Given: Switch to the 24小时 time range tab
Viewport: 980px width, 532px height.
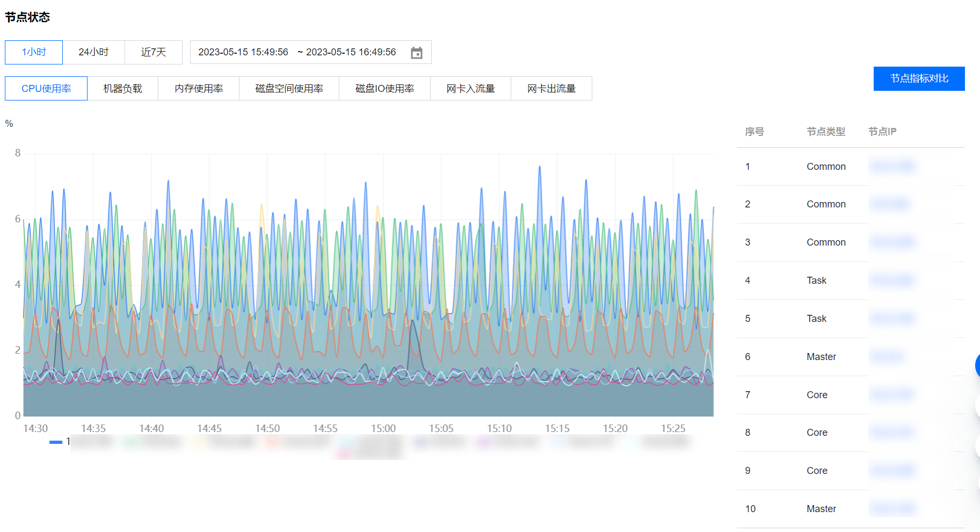Looking at the screenshot, I should click(x=94, y=52).
